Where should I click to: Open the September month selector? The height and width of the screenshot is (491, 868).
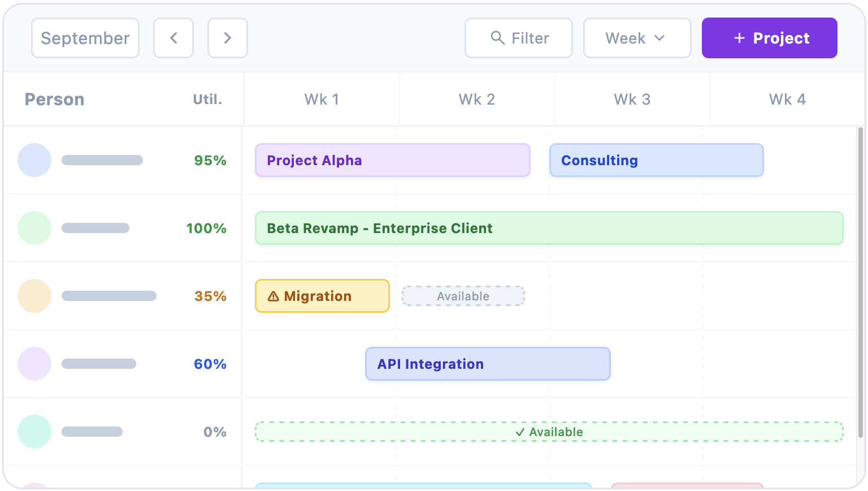85,38
